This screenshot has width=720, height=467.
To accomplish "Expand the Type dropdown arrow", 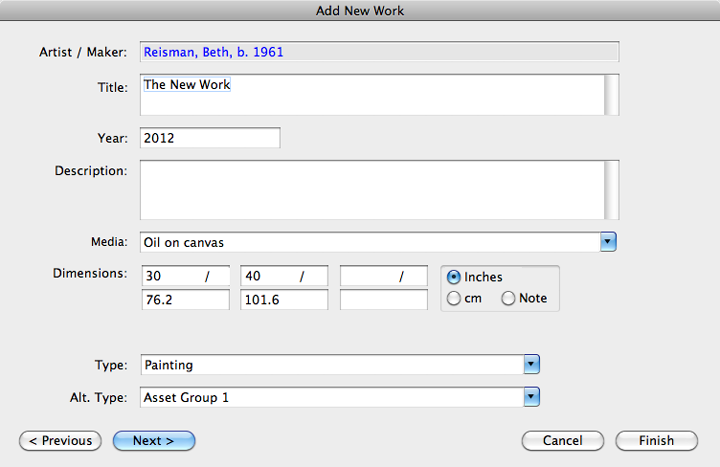I will click(531, 365).
